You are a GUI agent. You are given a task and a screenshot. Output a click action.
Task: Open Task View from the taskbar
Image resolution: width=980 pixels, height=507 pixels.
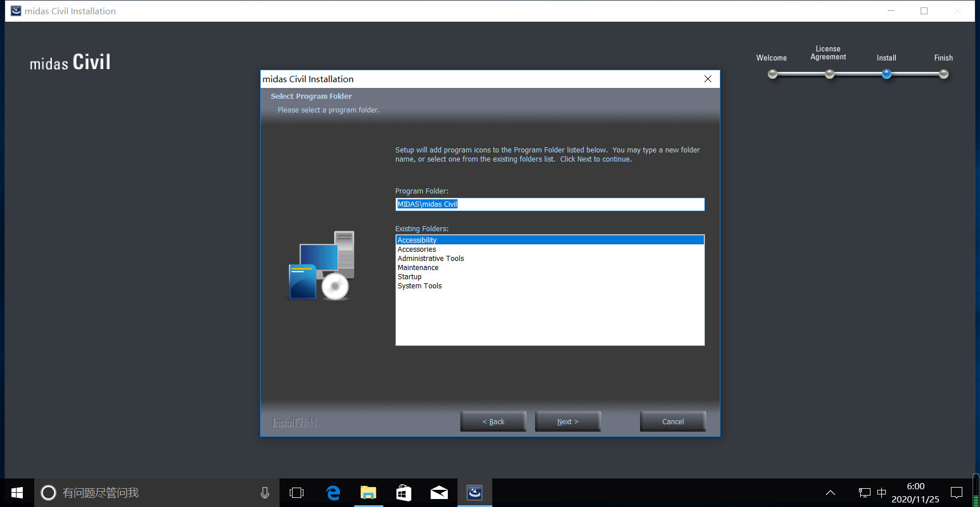point(297,493)
